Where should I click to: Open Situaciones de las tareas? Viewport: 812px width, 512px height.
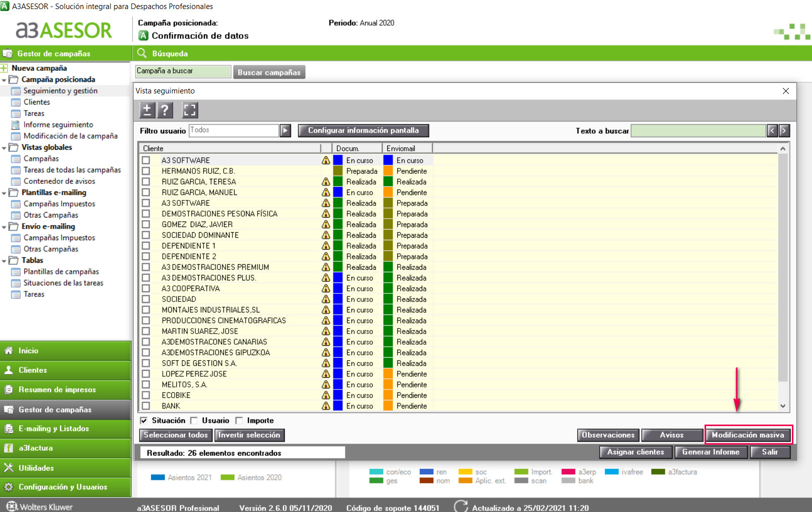point(63,283)
